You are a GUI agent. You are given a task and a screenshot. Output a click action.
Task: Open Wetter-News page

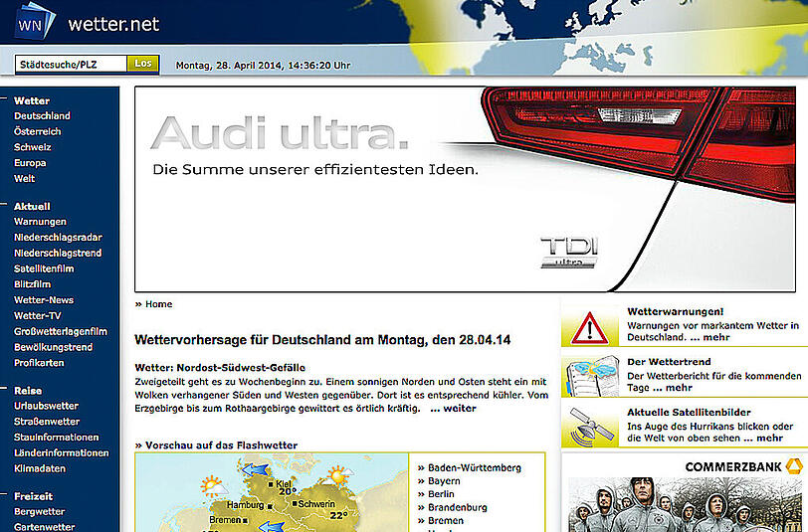click(44, 299)
